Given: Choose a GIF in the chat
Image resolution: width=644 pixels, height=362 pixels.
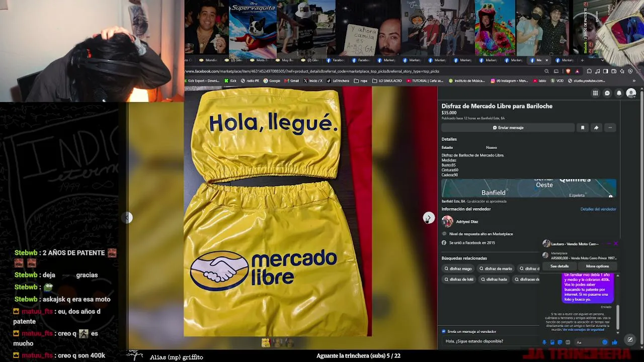Looking at the screenshot, I should point(568,342).
